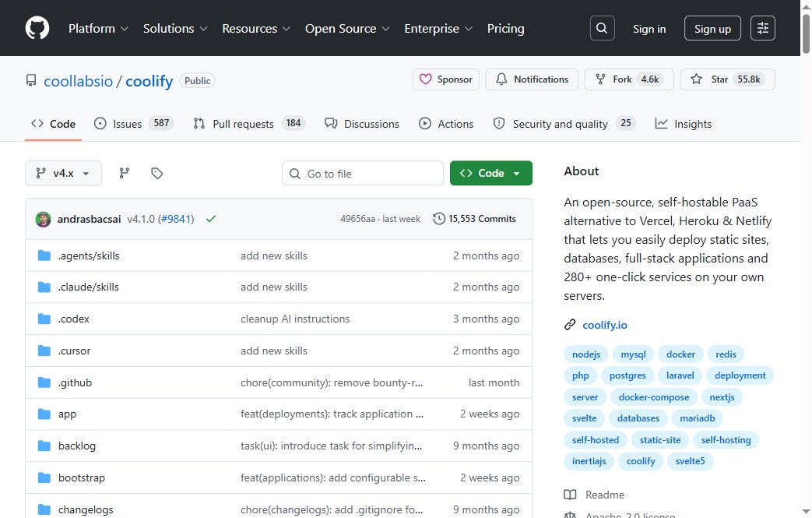Switch to the Insights tab
This screenshot has width=812, height=518.
684,124
